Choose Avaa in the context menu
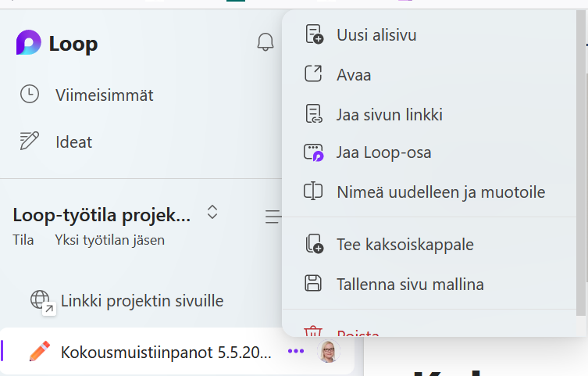The height and width of the screenshot is (376, 588). (354, 75)
